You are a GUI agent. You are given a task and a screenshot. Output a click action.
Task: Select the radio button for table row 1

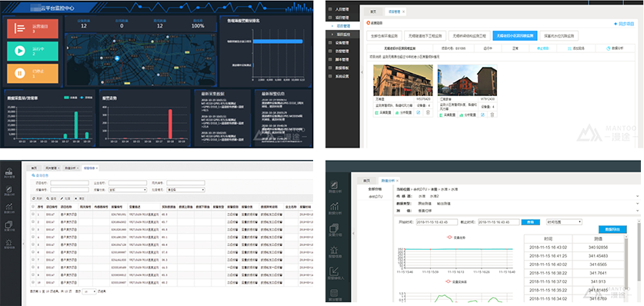pos(33,215)
